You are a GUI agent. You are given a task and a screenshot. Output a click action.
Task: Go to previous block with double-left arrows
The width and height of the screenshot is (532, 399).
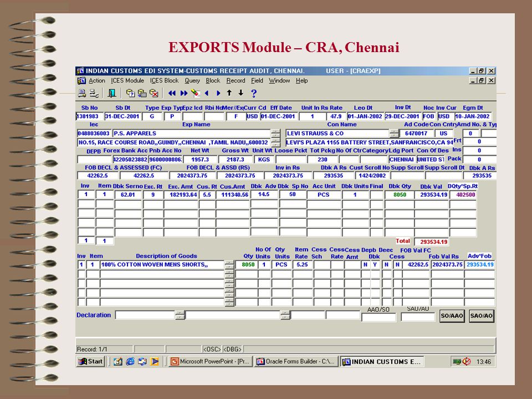[172, 93]
